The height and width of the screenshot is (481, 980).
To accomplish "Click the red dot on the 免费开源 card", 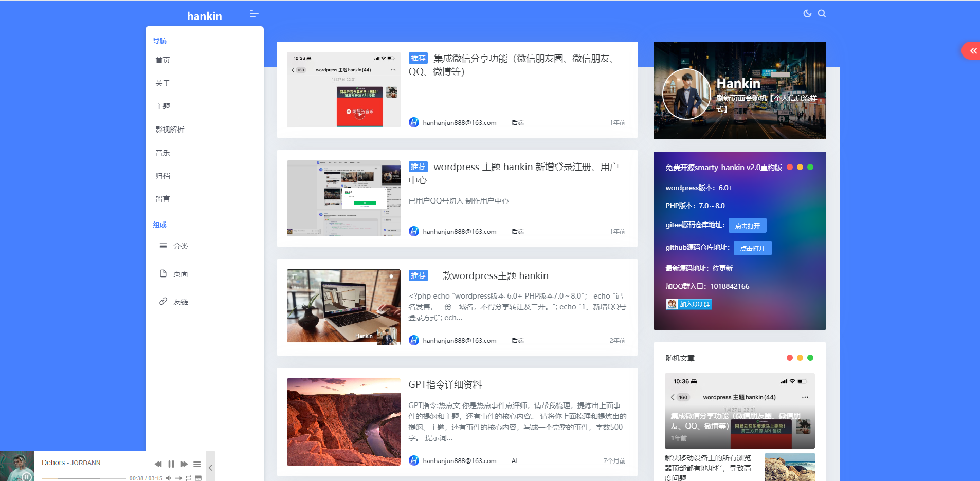I will coord(790,167).
